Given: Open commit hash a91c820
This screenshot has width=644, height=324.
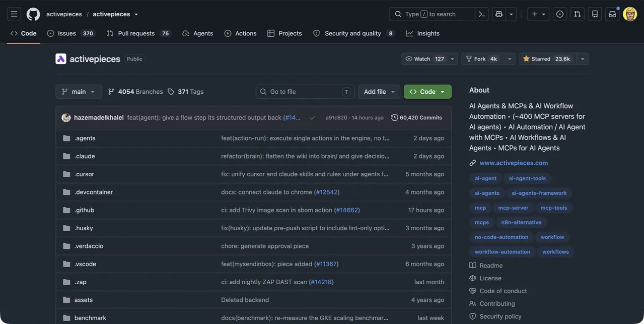Looking at the screenshot, I should (336, 118).
